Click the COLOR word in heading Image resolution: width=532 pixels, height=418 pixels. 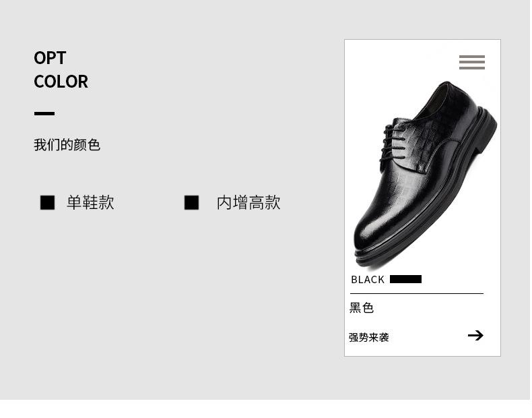pos(61,82)
